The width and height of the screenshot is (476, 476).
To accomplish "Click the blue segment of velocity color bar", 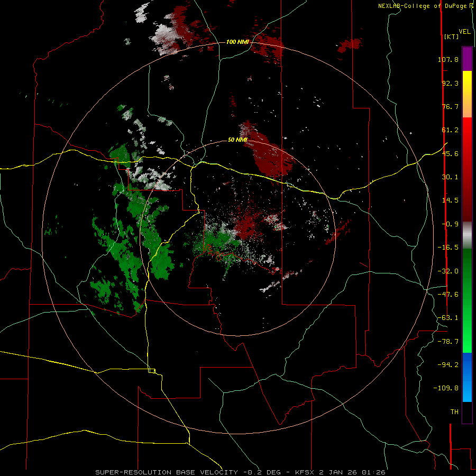I will [467, 377].
